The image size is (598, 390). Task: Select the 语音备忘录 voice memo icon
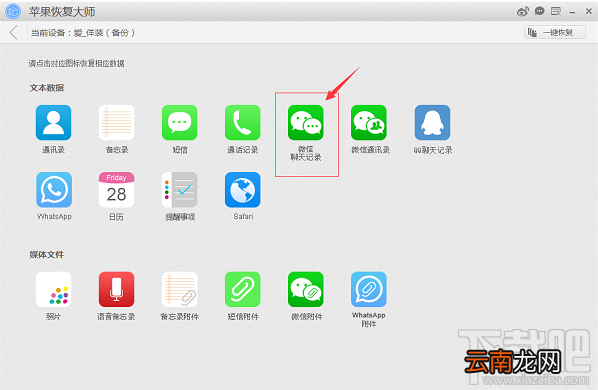point(116,289)
